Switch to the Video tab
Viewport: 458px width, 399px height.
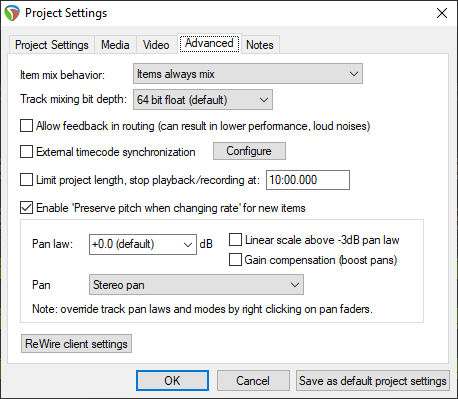pyautogui.click(x=156, y=45)
